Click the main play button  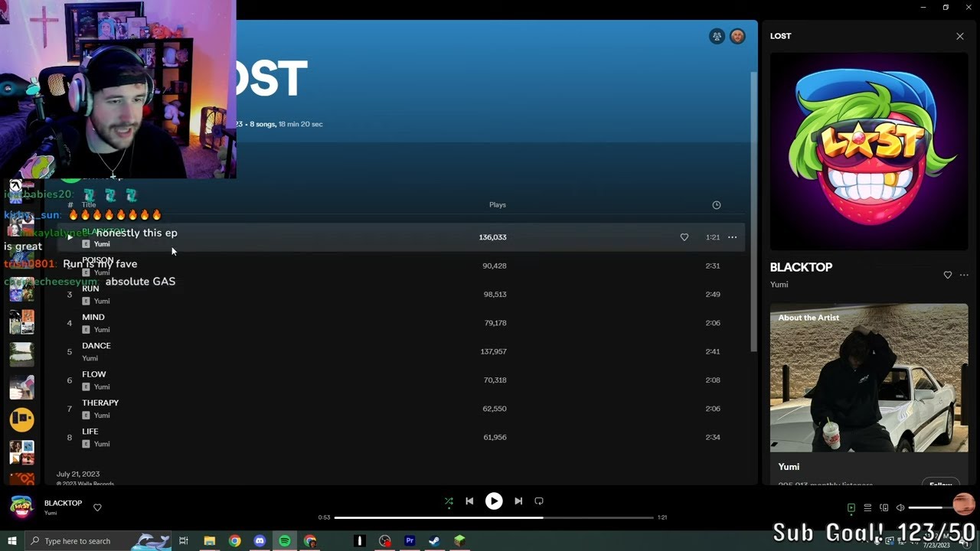pyautogui.click(x=494, y=501)
